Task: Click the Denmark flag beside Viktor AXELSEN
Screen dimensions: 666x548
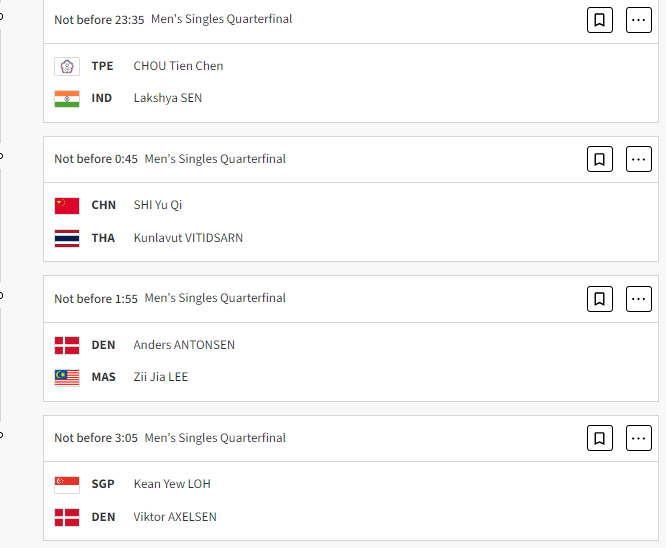Action: [x=67, y=517]
